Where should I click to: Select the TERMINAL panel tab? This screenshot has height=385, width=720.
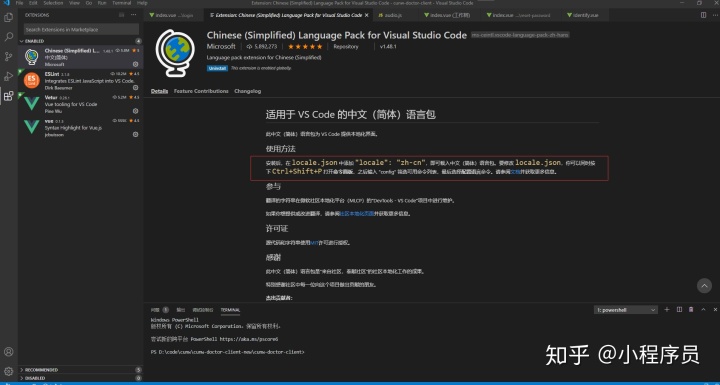pos(230,310)
